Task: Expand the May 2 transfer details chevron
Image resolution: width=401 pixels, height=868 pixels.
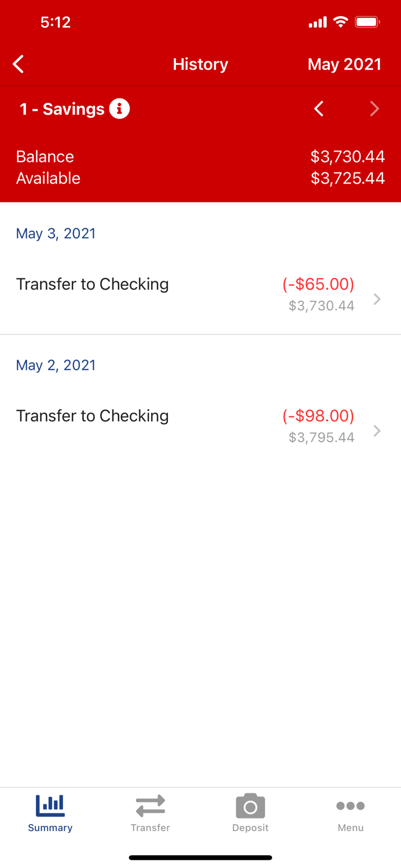Action: [x=377, y=431]
